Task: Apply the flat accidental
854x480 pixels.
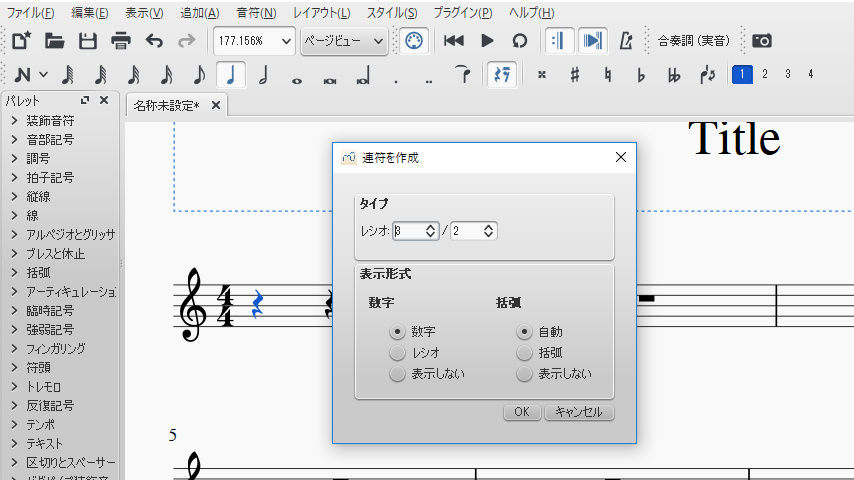Action: 641,75
